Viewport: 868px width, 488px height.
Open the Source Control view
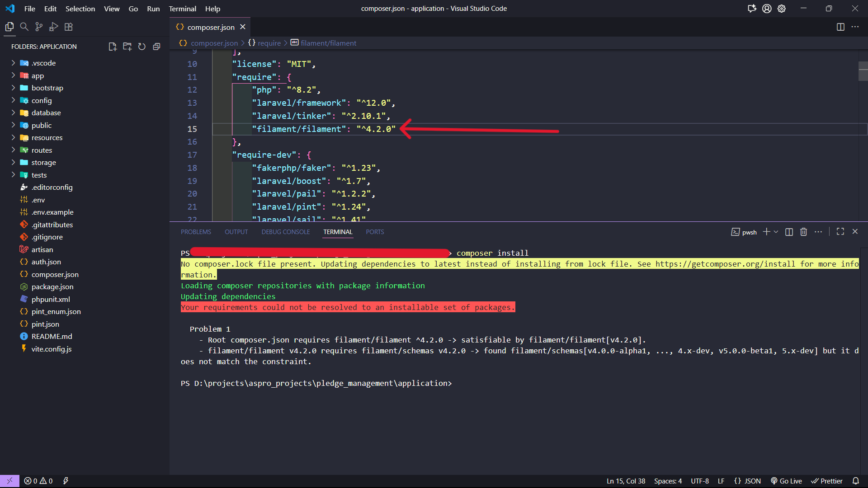coord(39,27)
